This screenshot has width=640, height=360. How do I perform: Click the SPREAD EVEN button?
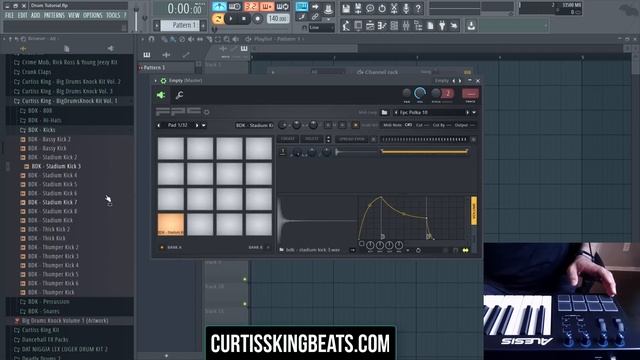352,139
